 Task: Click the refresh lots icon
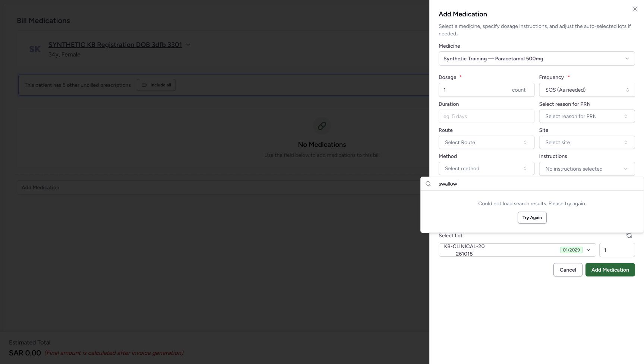[x=629, y=235]
